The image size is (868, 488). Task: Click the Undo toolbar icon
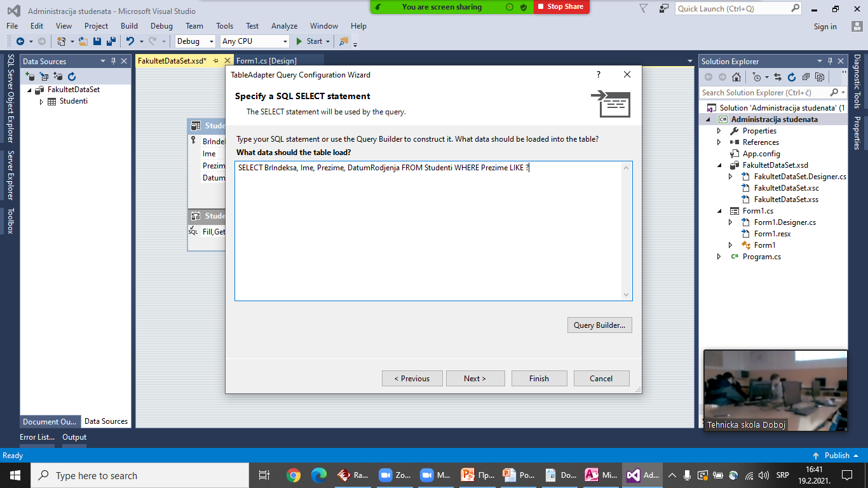(130, 41)
